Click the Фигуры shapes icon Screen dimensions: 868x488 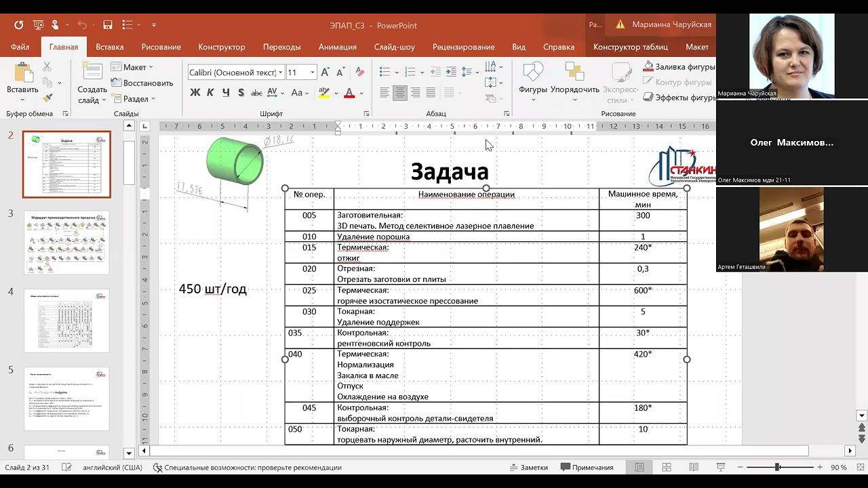[x=532, y=73]
